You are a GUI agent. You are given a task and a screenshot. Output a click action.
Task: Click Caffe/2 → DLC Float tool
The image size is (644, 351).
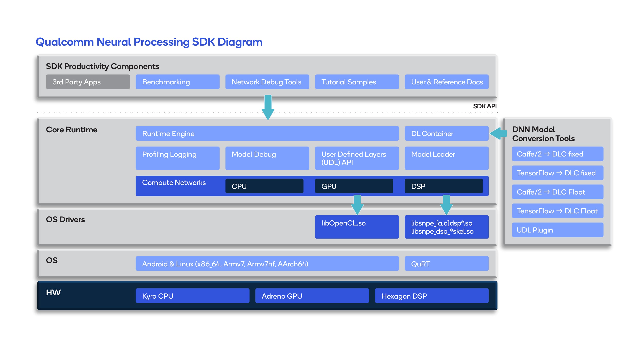click(558, 192)
